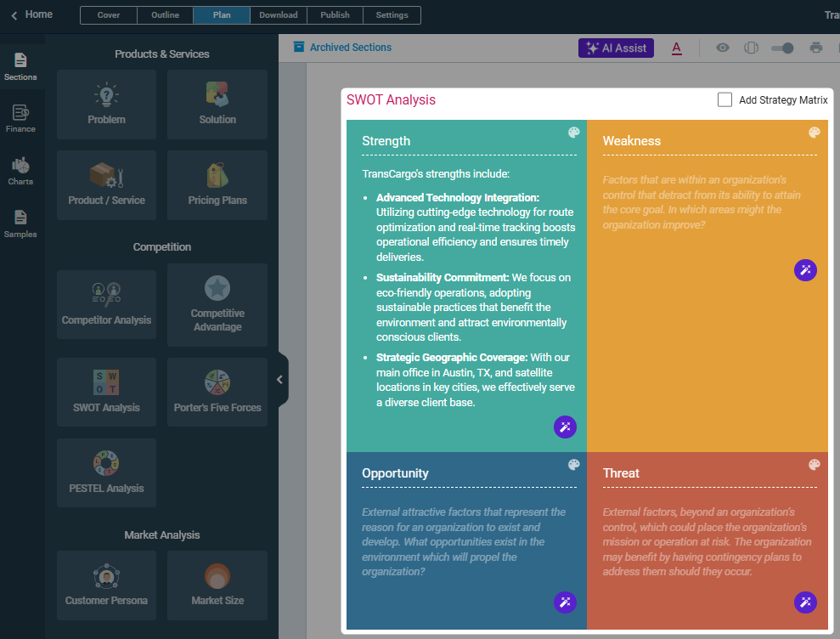Add the Product / Service section card

tap(107, 185)
